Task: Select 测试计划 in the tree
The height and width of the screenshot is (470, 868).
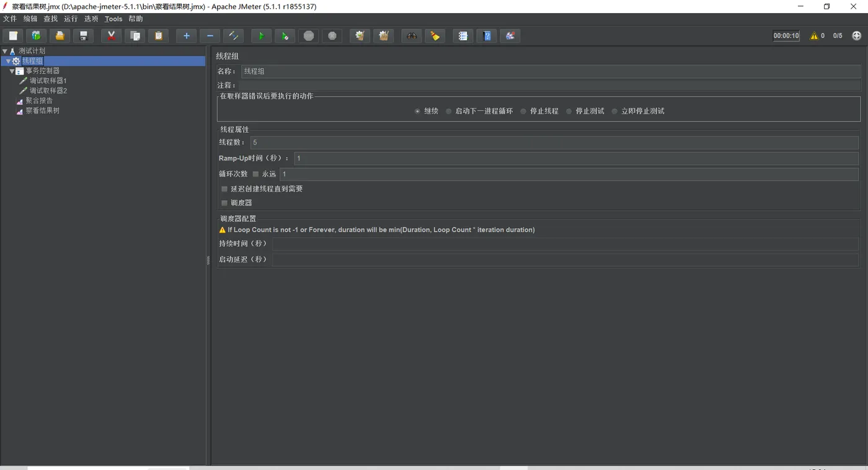Action: click(32, 51)
